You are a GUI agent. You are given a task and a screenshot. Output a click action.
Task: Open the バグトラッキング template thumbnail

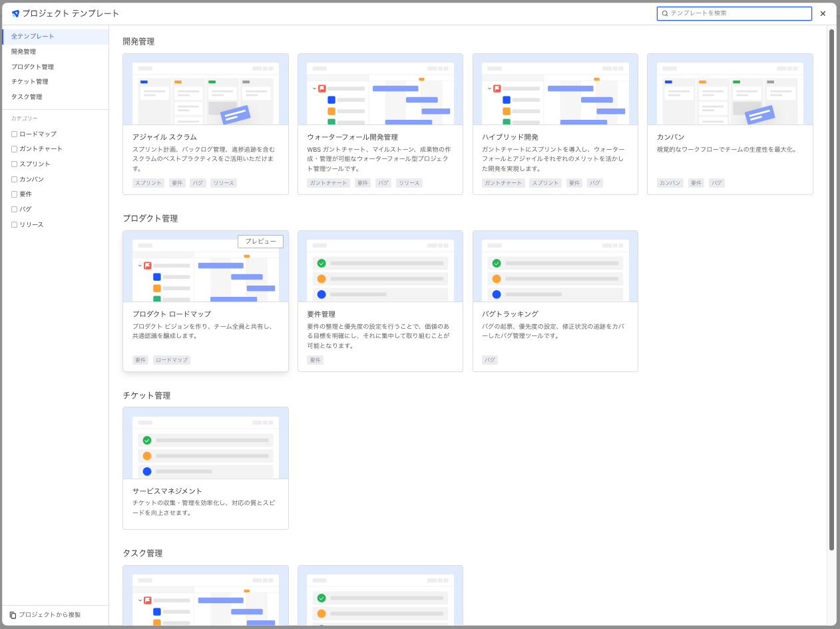click(555, 266)
